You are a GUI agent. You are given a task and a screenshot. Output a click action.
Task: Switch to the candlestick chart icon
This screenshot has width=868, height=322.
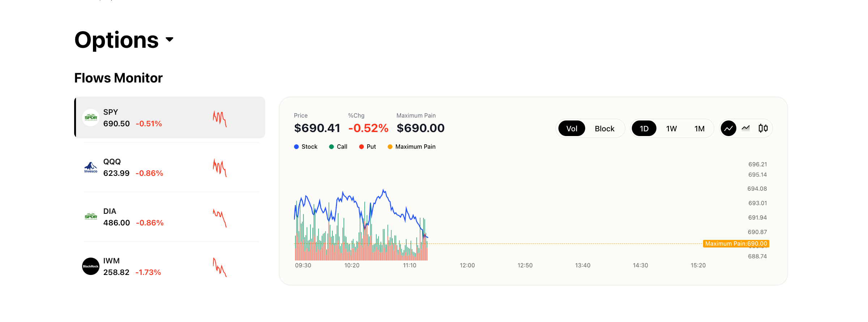763,128
